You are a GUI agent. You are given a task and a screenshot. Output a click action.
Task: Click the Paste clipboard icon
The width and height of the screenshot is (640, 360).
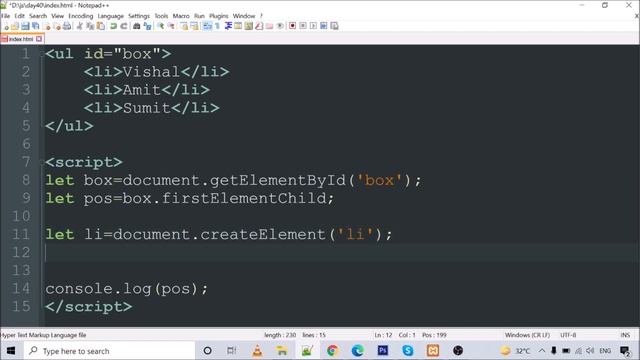click(100, 26)
